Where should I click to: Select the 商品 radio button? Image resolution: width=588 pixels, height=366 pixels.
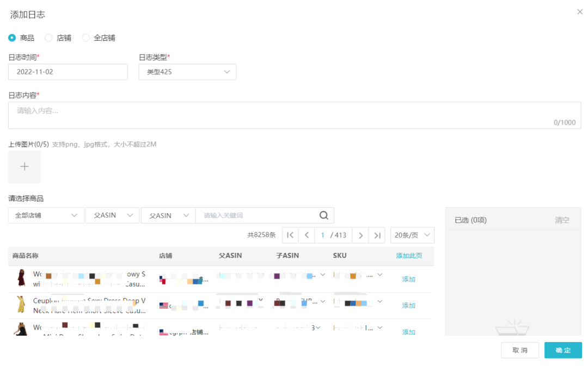[x=11, y=38]
